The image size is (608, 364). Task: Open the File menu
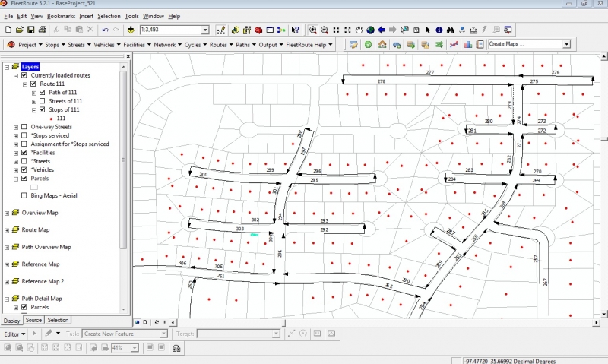[x=8, y=16]
